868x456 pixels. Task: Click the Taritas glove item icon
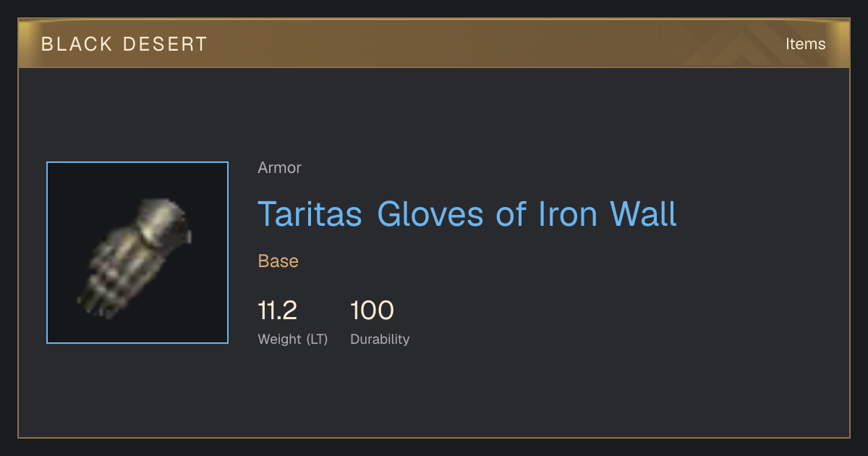click(137, 253)
